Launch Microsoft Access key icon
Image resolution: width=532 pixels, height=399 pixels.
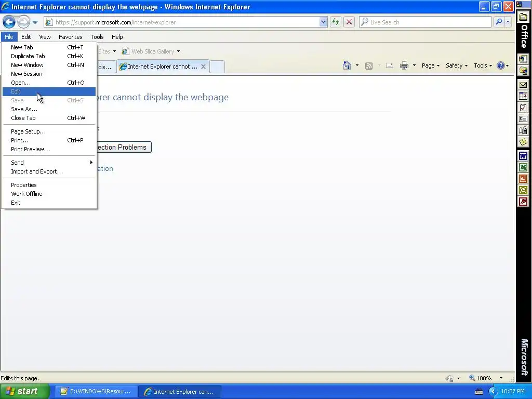tap(523, 202)
